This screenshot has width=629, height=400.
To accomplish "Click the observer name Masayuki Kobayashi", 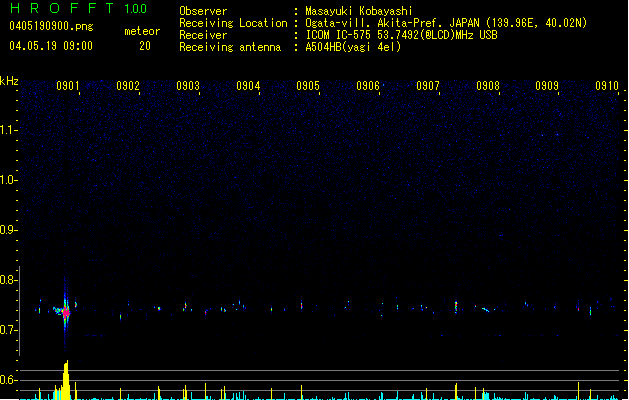I will click(x=359, y=11).
